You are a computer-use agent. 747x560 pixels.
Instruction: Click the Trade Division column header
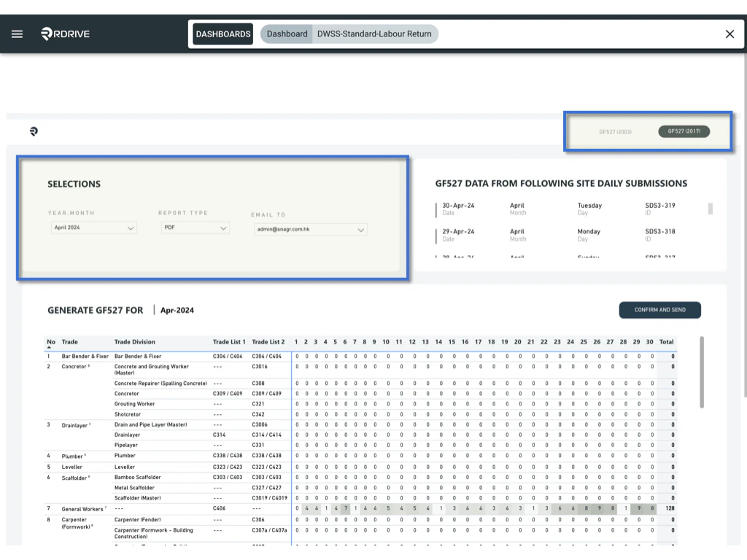[x=135, y=342]
